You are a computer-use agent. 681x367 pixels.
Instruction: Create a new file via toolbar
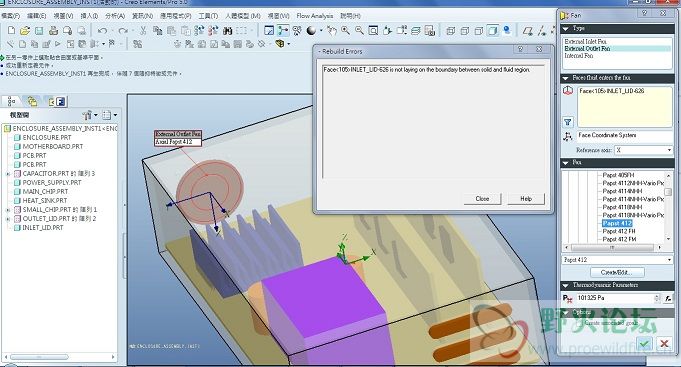(11, 30)
